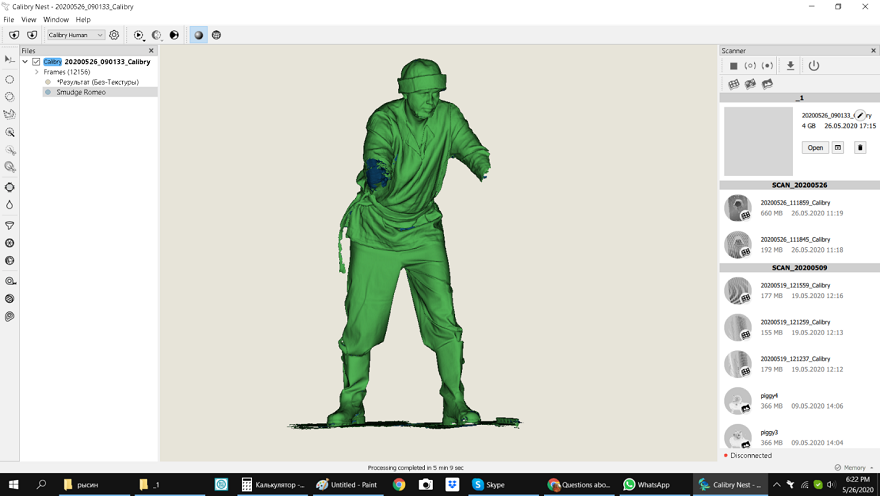Screen dimensions: 880x496
Task: Uncheck the 20200526_090133_Calibry project checkbox
Action: point(36,62)
